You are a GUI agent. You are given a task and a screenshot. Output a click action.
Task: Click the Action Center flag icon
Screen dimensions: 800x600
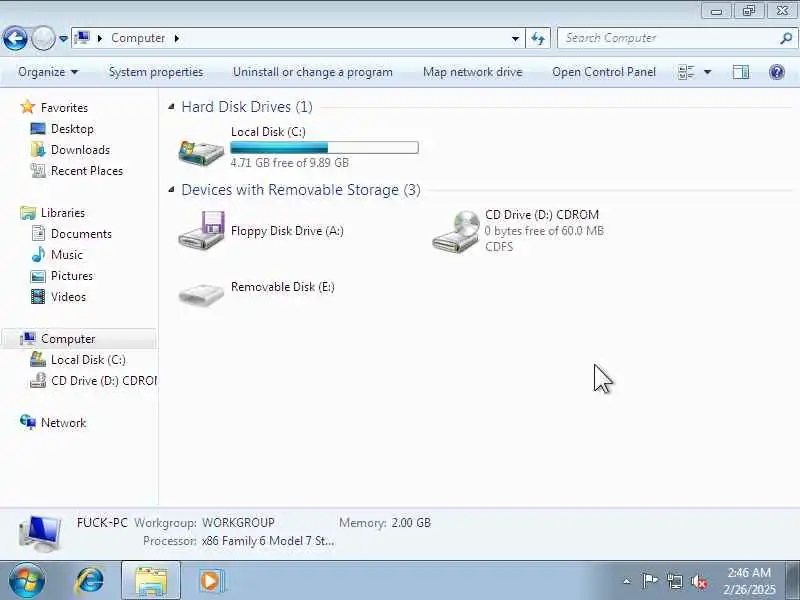650,581
